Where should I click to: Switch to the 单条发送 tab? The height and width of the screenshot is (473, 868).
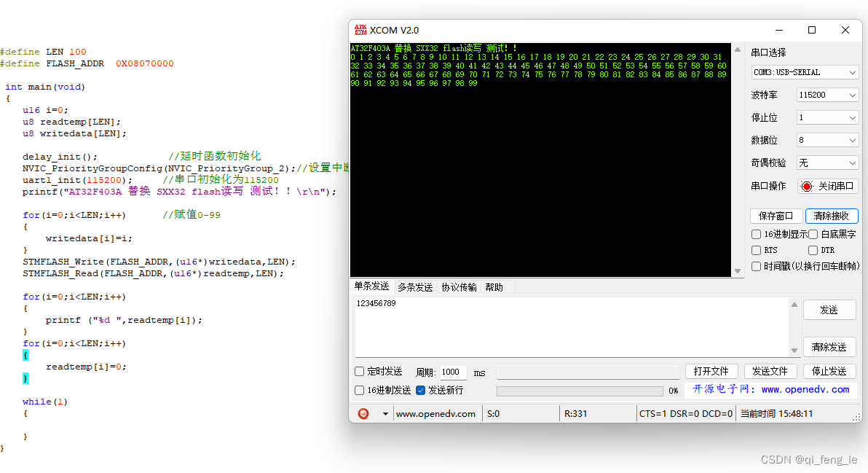(x=371, y=286)
